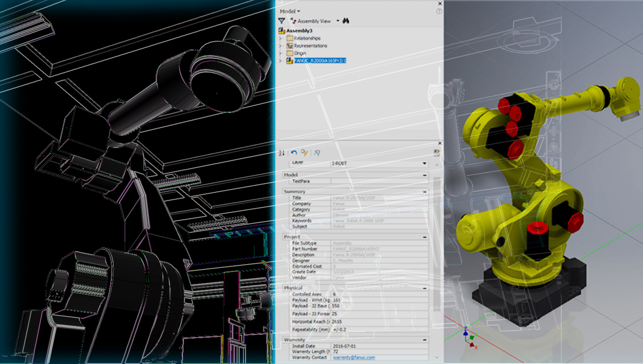The image size is (643, 364).
Task: Click the Keywords property label
Action: pyautogui.click(x=302, y=221)
